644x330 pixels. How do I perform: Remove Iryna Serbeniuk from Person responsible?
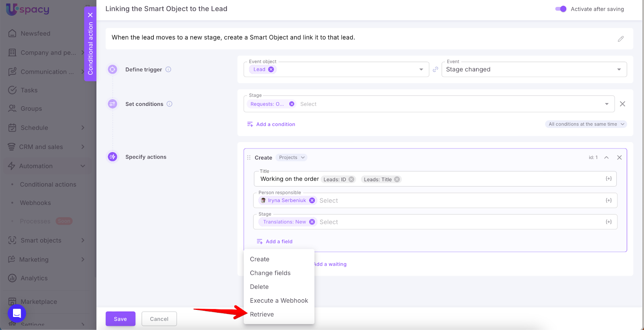[312, 200]
